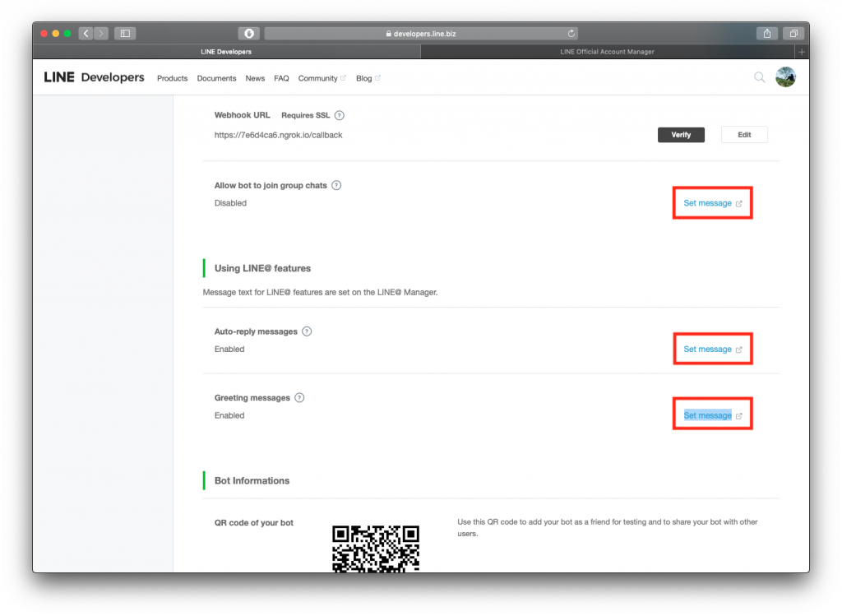Click Enabled status under Auto-reply messages
This screenshot has width=842, height=616.
[229, 349]
